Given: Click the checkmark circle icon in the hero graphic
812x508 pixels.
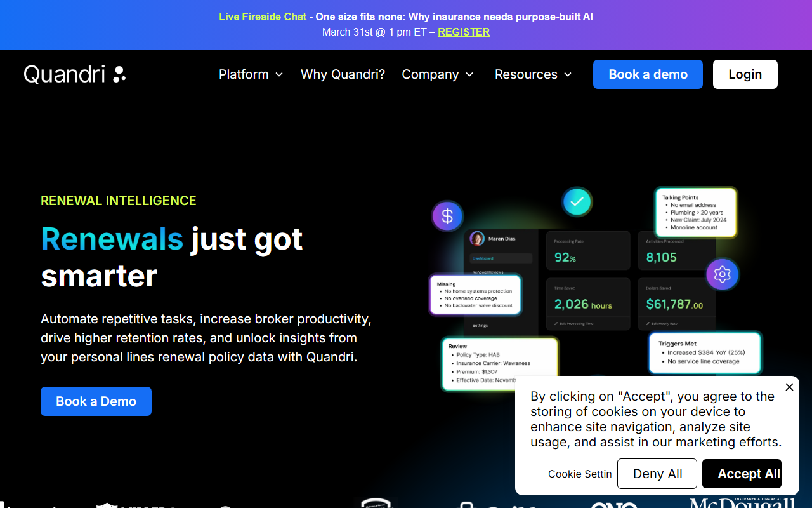Looking at the screenshot, I should pos(577,202).
